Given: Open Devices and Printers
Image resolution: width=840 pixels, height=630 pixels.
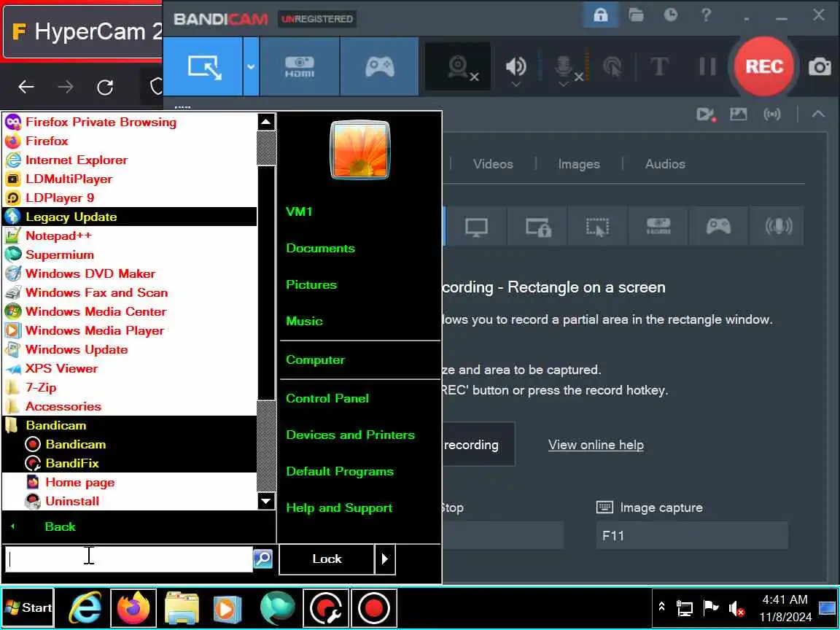Looking at the screenshot, I should tap(350, 435).
